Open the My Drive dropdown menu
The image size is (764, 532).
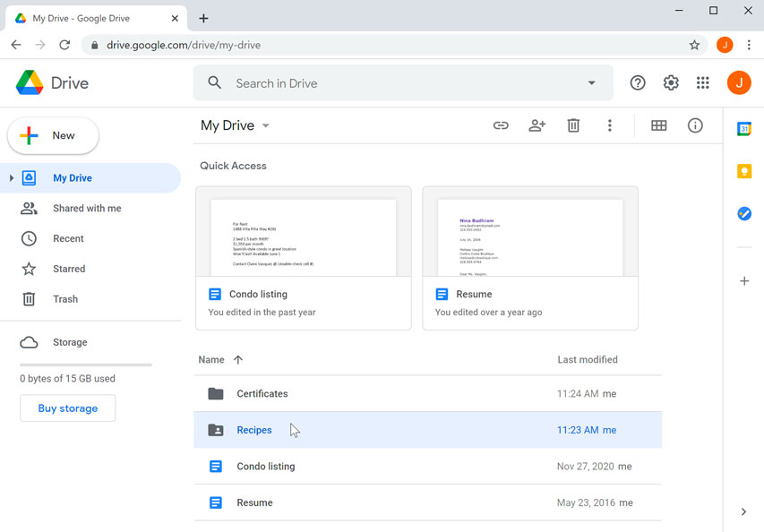click(264, 125)
